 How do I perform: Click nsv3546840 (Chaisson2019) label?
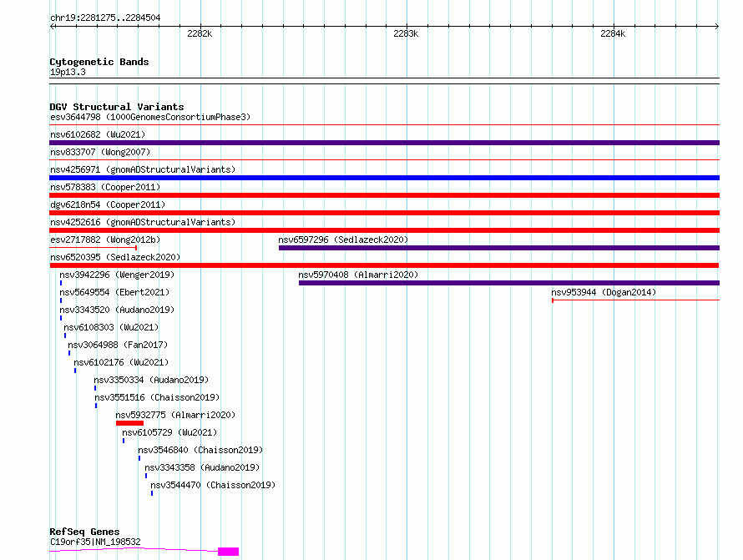pyautogui.click(x=200, y=450)
